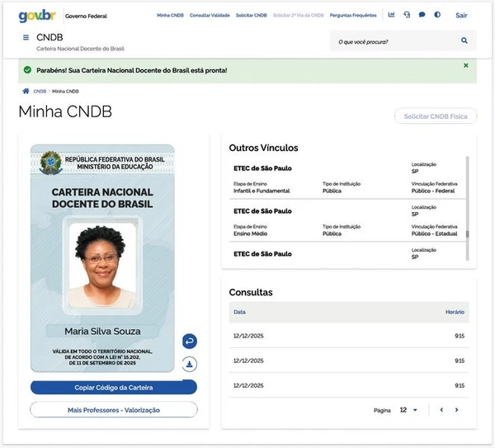The height and width of the screenshot is (448, 495).
Task: Dismiss the green success notification
Action: coord(465,65)
